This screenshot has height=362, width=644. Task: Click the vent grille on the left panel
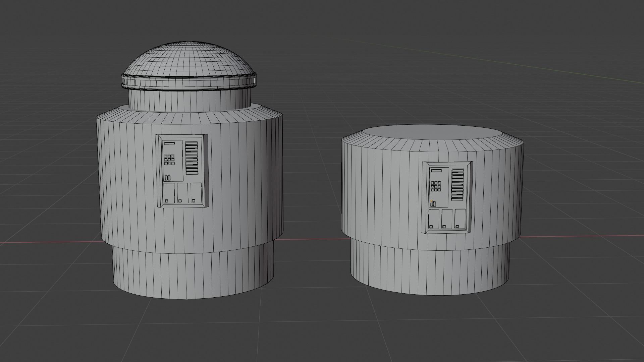pos(192,158)
